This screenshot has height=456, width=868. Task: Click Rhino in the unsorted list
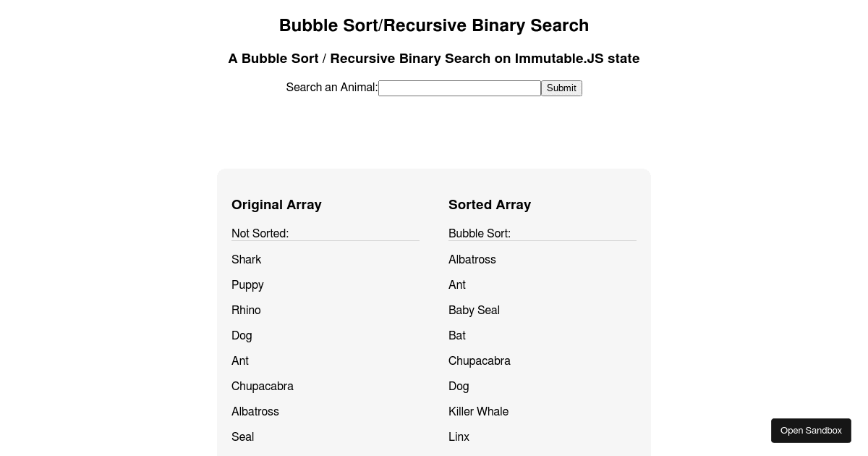point(246,310)
